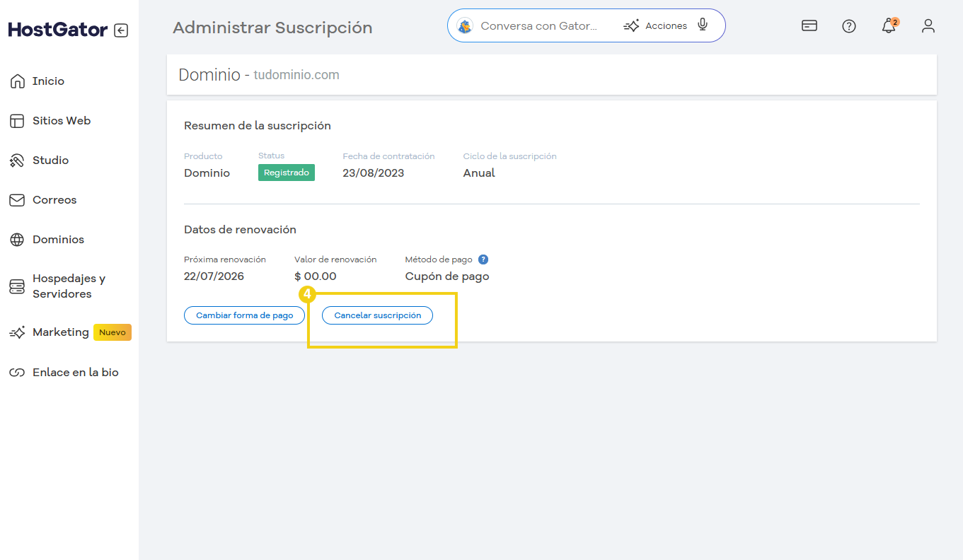Open the user profile icon
This screenshot has width=963, height=560.
[x=928, y=26]
